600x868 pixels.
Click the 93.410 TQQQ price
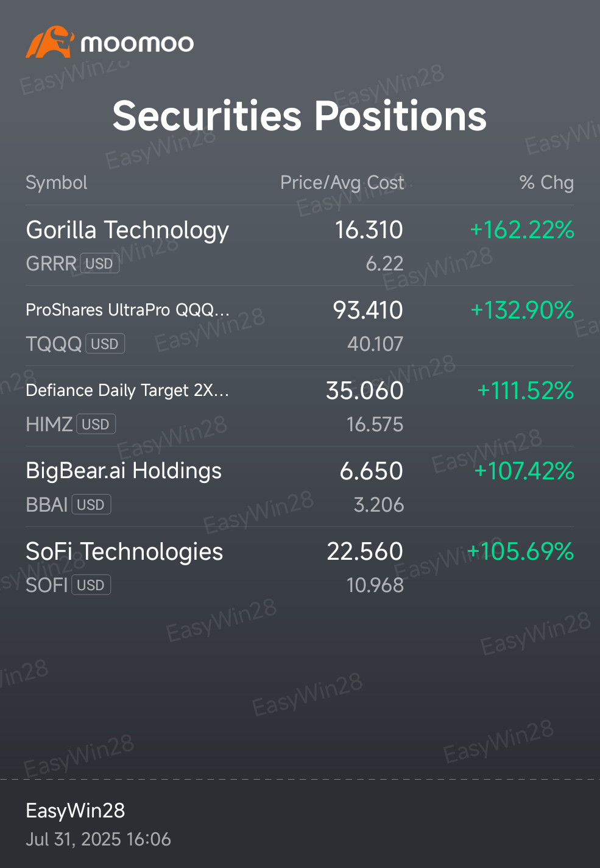(368, 311)
